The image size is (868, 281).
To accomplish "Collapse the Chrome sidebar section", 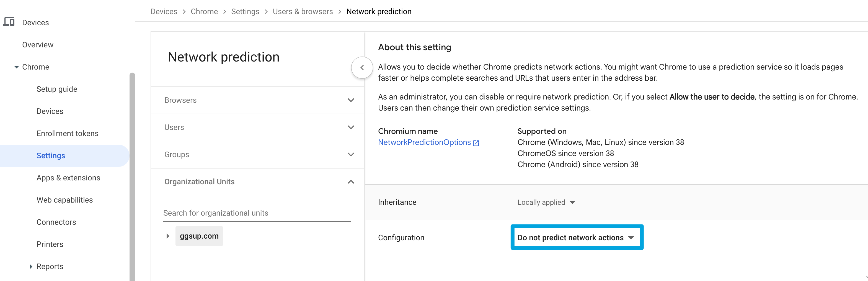I will 16,67.
